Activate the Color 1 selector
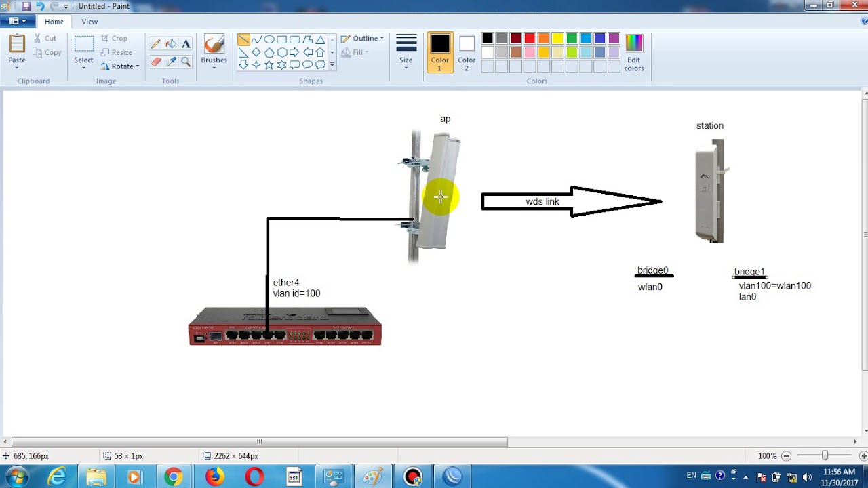The height and width of the screenshot is (488, 868). 439,52
